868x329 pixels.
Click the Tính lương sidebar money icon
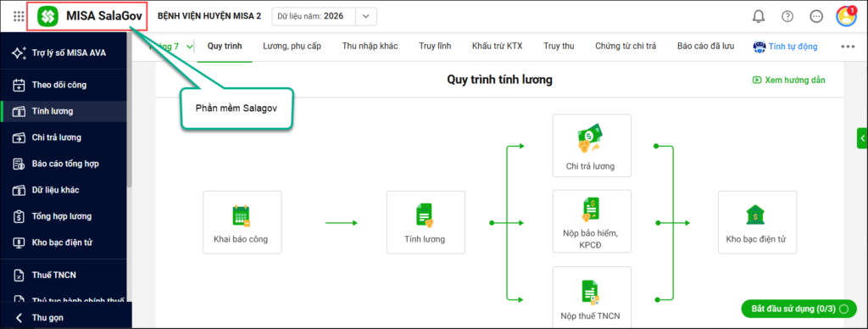click(x=19, y=111)
